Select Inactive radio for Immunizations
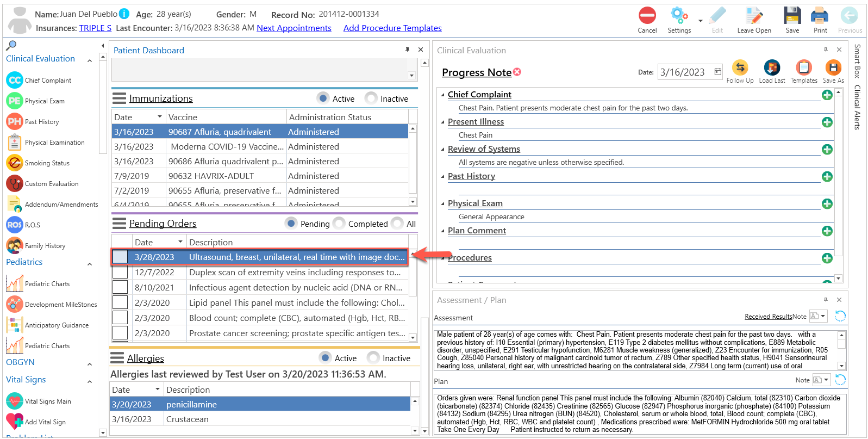The image size is (868, 439). 371,98
